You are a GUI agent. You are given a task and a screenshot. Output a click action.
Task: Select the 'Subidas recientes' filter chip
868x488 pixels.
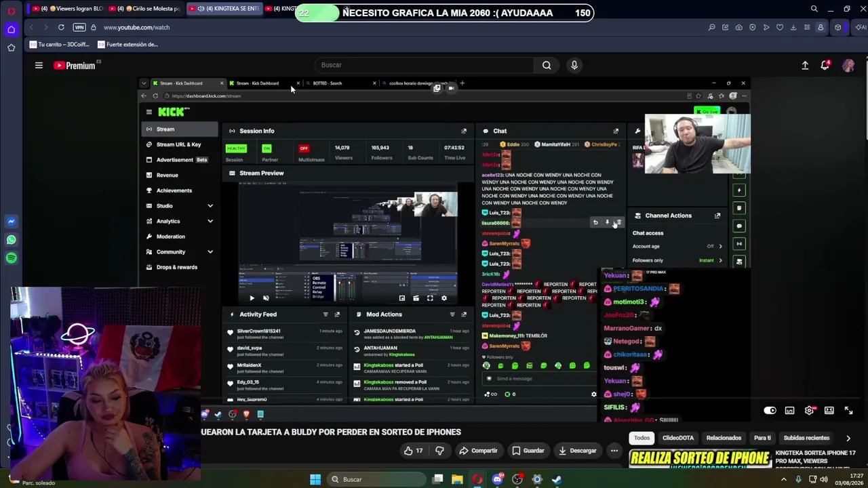pyautogui.click(x=806, y=438)
